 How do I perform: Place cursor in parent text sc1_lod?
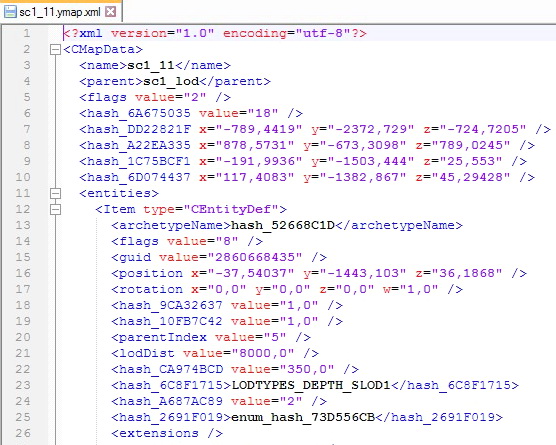[171, 81]
